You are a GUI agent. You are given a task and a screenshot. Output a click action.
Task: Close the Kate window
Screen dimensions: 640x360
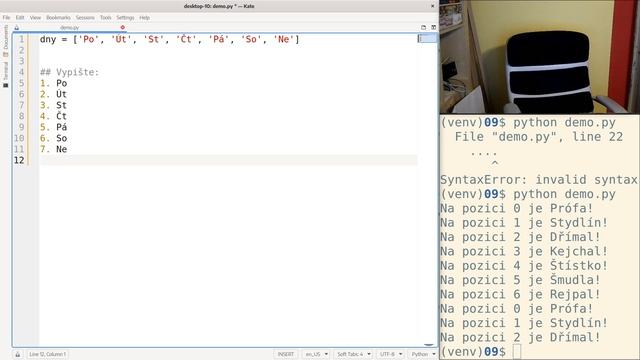[433, 6]
